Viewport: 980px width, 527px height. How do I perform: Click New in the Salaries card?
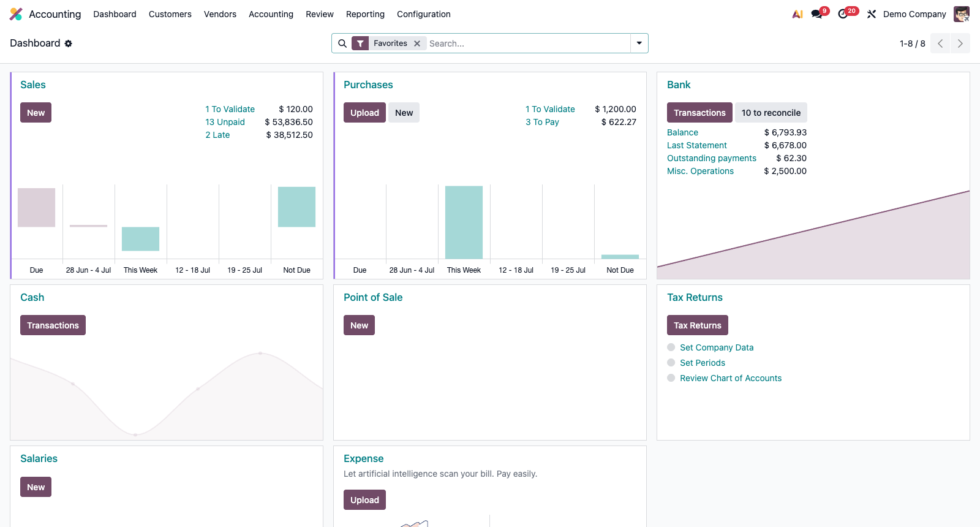click(36, 487)
